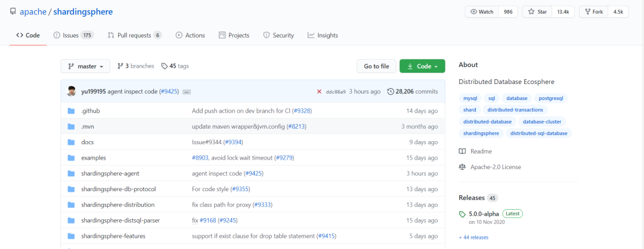Switch to the Issues tab
Viewport: 644px width, 249px height.
(73, 35)
